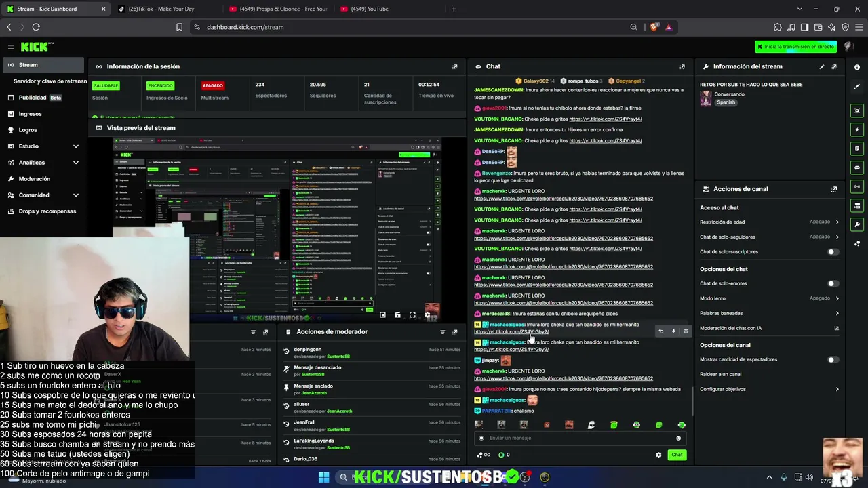Click the stream category thumbnail beside Conversando
868x488 pixels.
click(x=706, y=98)
